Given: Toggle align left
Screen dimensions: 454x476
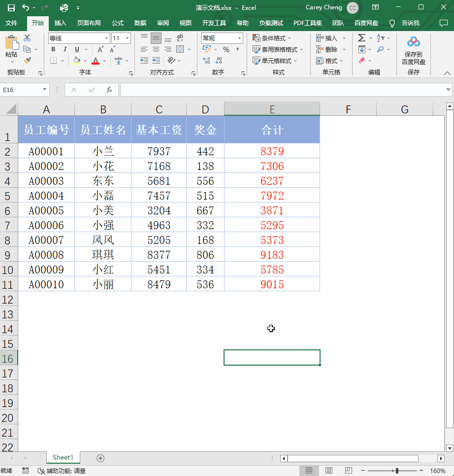Looking at the screenshot, I should pos(144,49).
